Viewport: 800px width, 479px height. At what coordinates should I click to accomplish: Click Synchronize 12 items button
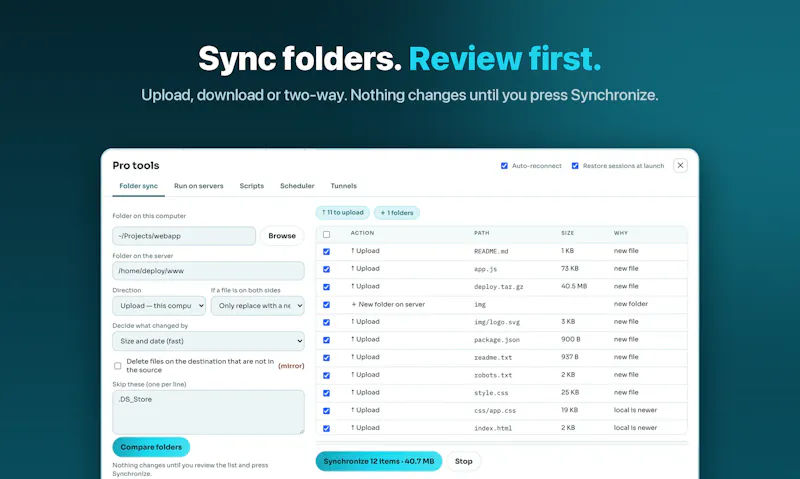tap(379, 461)
